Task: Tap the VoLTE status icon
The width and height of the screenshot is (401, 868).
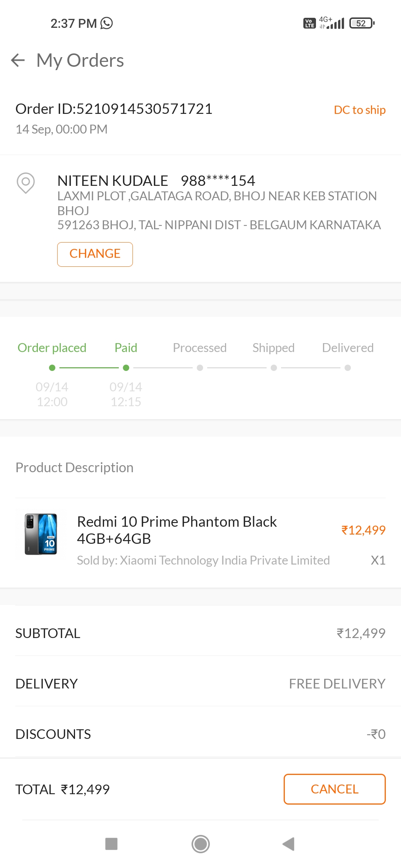Action: click(x=309, y=23)
